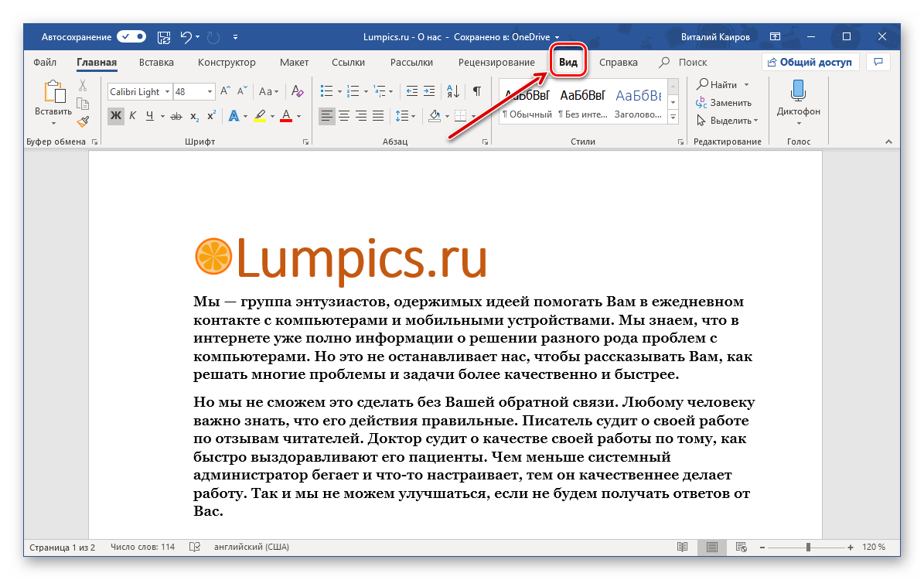
Task: Open the comments icon
Action: 878,62
